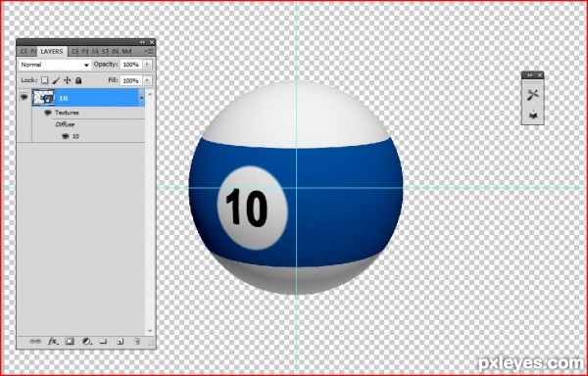Lock transparent pixels checkerboard icon

coord(45,80)
